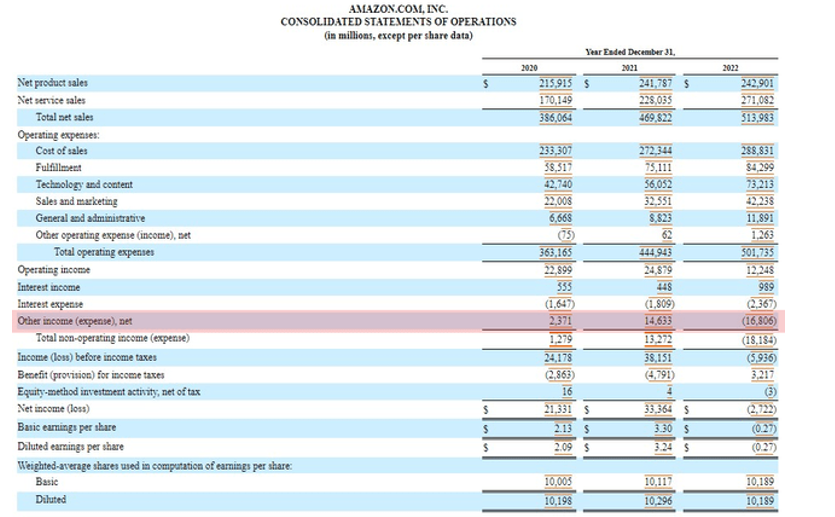Click cost of sales value 288,831
Screen dimensions: 835x517
[757, 151]
